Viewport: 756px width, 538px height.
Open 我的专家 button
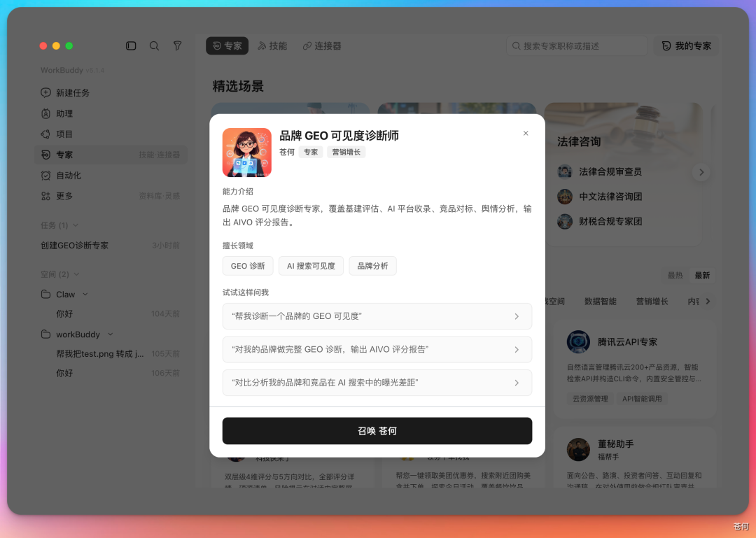coord(686,45)
